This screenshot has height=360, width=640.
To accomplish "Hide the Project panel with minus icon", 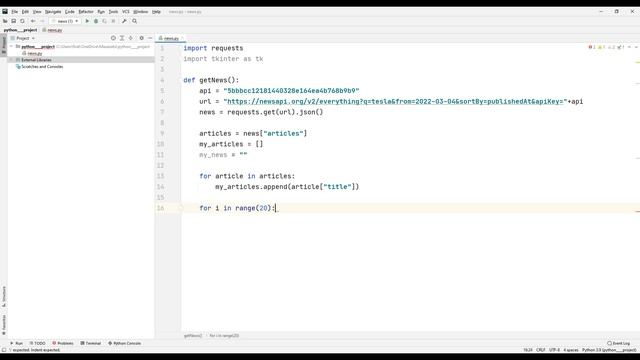I will pyautogui.click(x=150, y=38).
